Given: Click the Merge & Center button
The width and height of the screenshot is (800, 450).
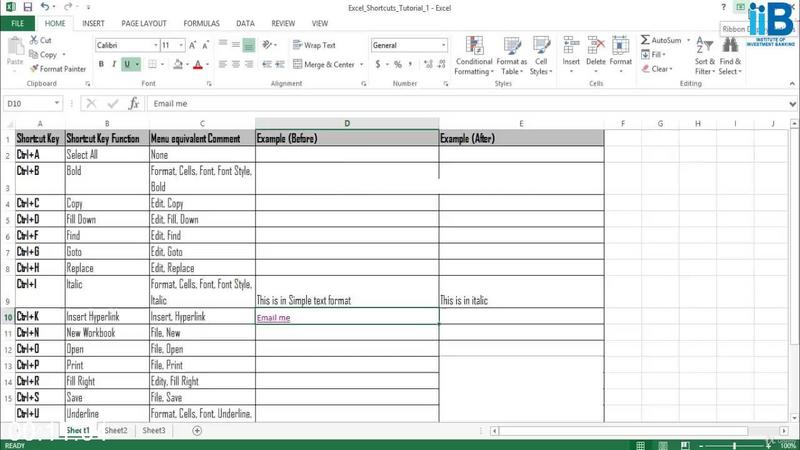Looking at the screenshot, I should [324, 65].
